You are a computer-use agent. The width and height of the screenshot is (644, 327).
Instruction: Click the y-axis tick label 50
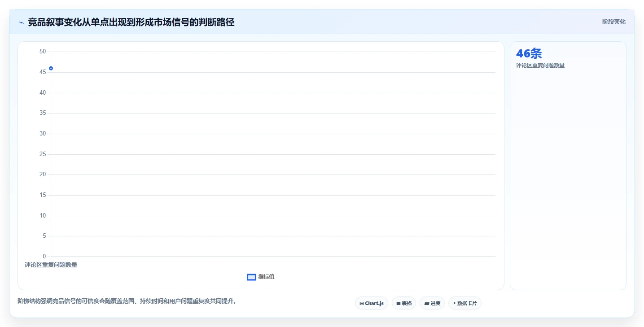click(x=43, y=52)
